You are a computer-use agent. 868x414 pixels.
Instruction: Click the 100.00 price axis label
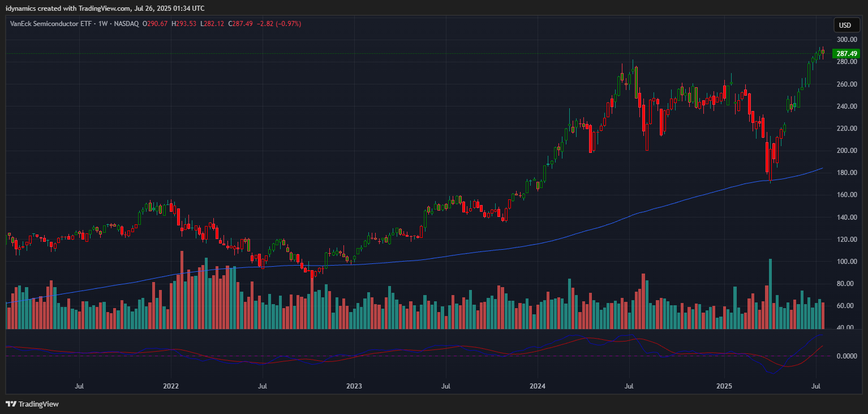847,262
